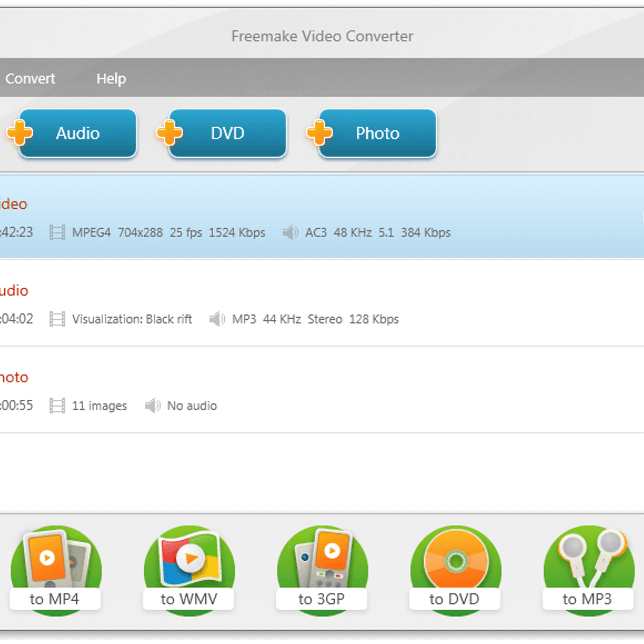Screen dimensions: 644x644
Task: Click film strip icon next to MPEG4
Action: (57, 232)
